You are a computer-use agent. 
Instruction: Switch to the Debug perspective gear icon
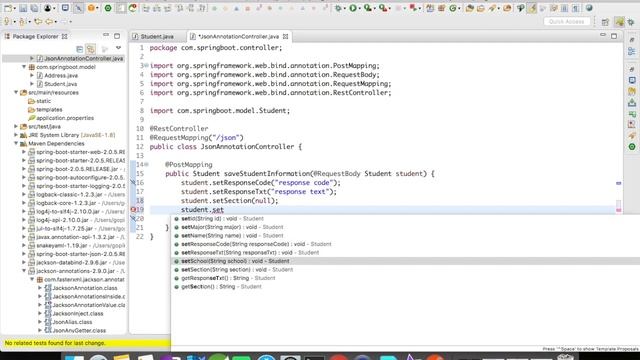[631, 22]
